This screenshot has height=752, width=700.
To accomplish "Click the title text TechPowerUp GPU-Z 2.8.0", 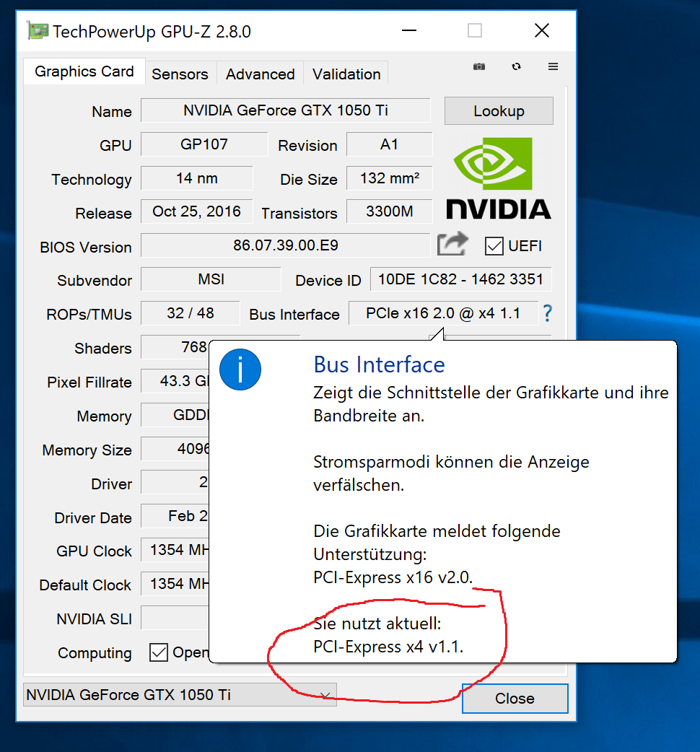I will coord(152,32).
